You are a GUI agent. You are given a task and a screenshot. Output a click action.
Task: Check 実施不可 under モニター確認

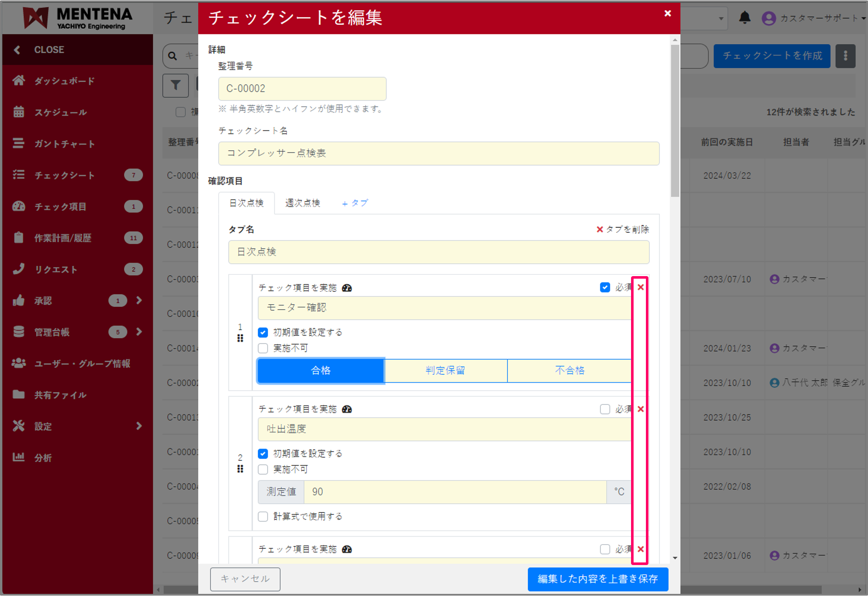click(x=263, y=348)
